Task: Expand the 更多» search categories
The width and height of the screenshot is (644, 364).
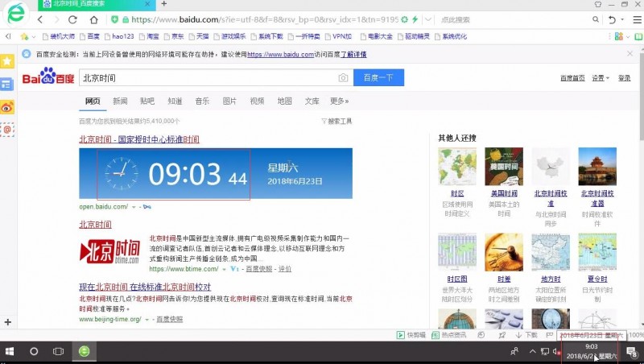Action: pos(339,101)
